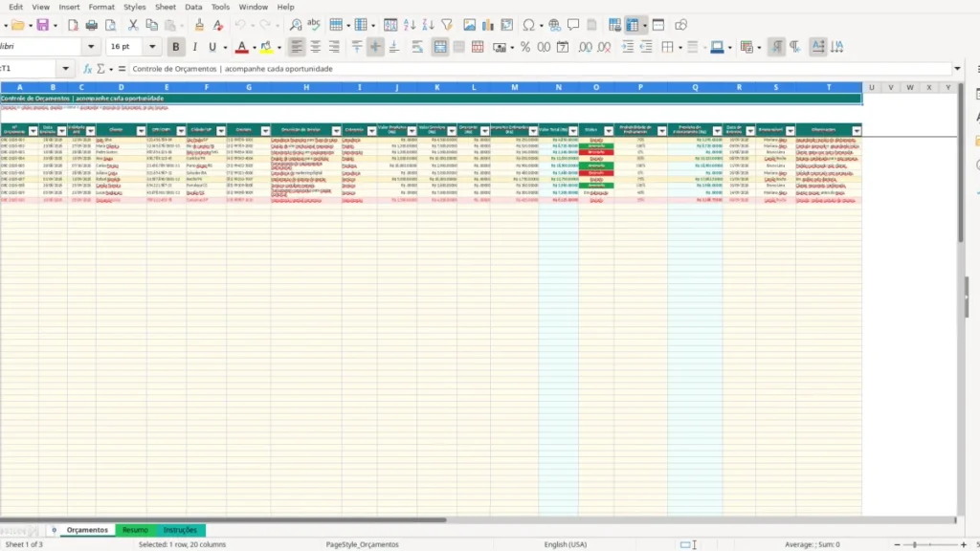The width and height of the screenshot is (980, 551).
Task: Switch to Instruções sheet tab
Action: 180,530
